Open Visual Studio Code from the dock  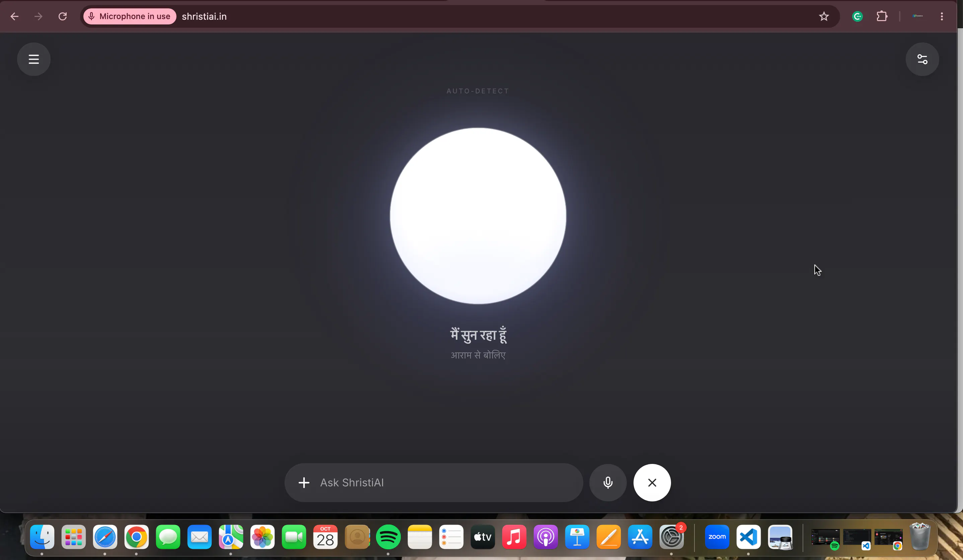point(748,537)
